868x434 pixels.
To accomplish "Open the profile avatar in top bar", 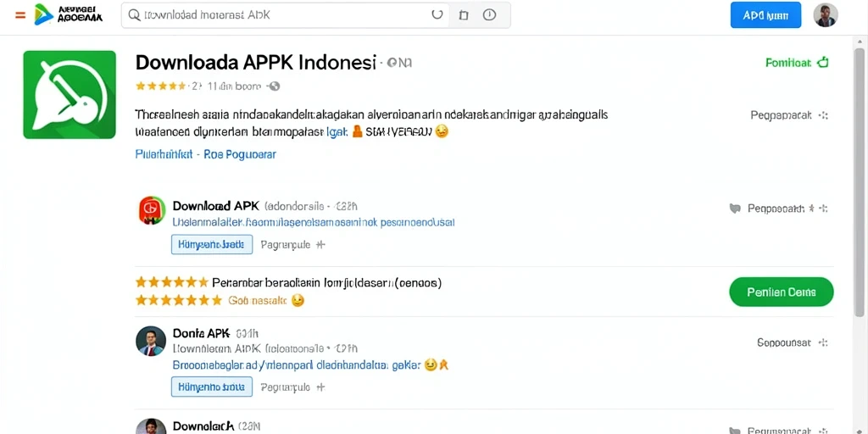I will pos(826,15).
